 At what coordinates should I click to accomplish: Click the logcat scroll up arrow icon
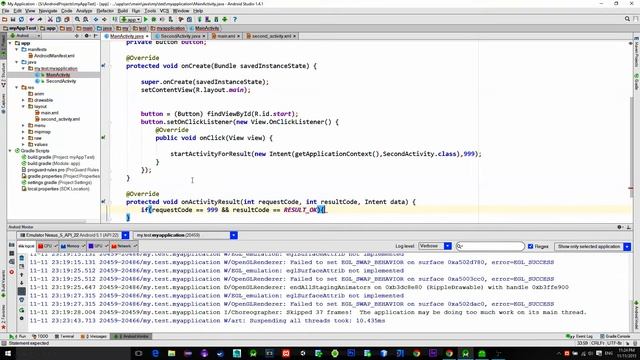click(x=22, y=275)
